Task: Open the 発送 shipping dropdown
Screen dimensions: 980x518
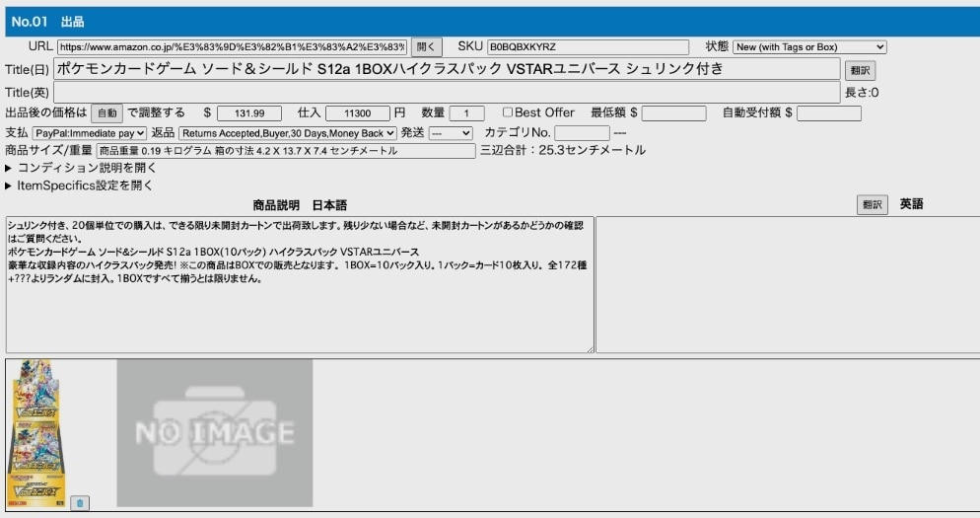Action: click(450, 133)
